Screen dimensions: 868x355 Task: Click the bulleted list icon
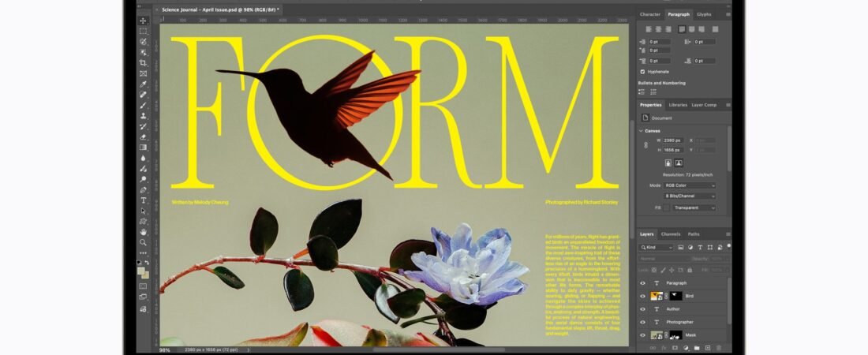[x=642, y=92]
